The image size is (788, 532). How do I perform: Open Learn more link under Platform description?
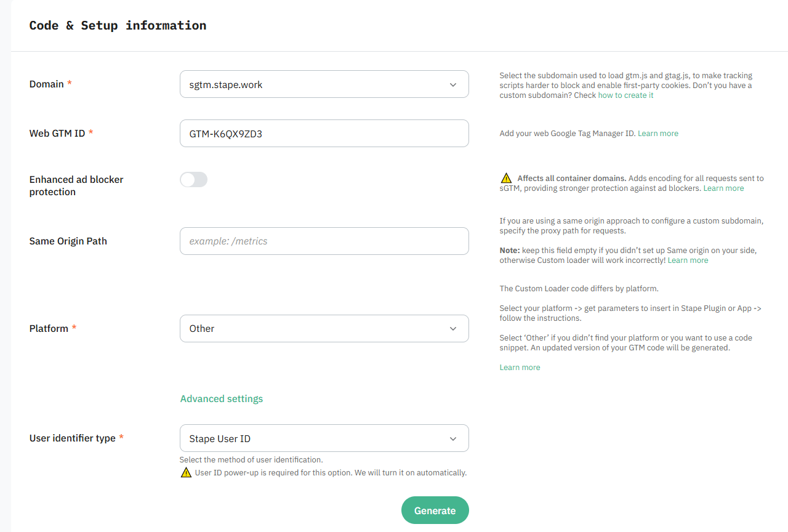click(x=520, y=368)
